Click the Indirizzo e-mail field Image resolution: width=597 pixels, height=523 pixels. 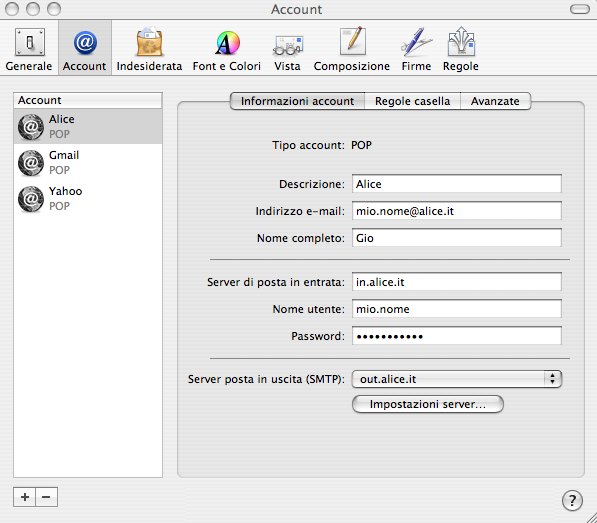(x=457, y=211)
